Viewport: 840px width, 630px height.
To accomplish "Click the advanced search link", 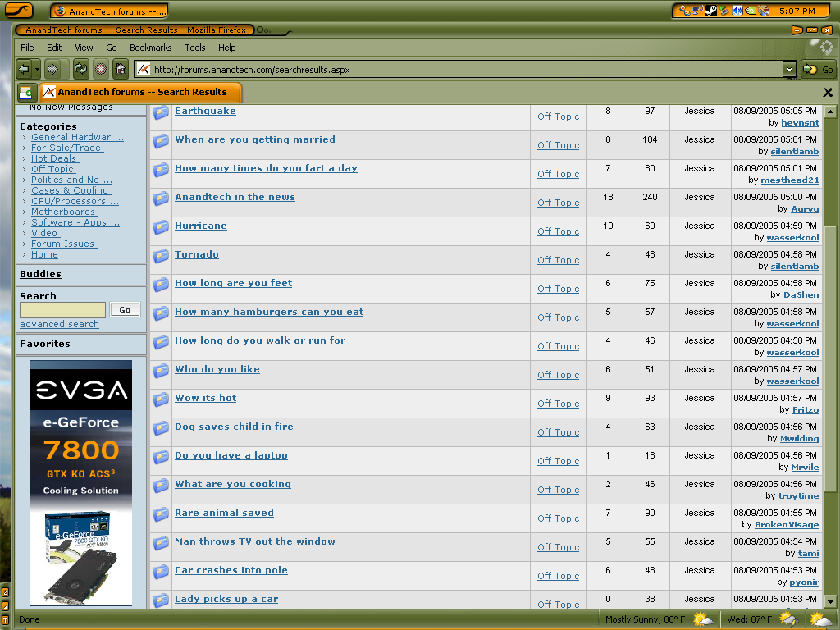I will click(x=59, y=324).
